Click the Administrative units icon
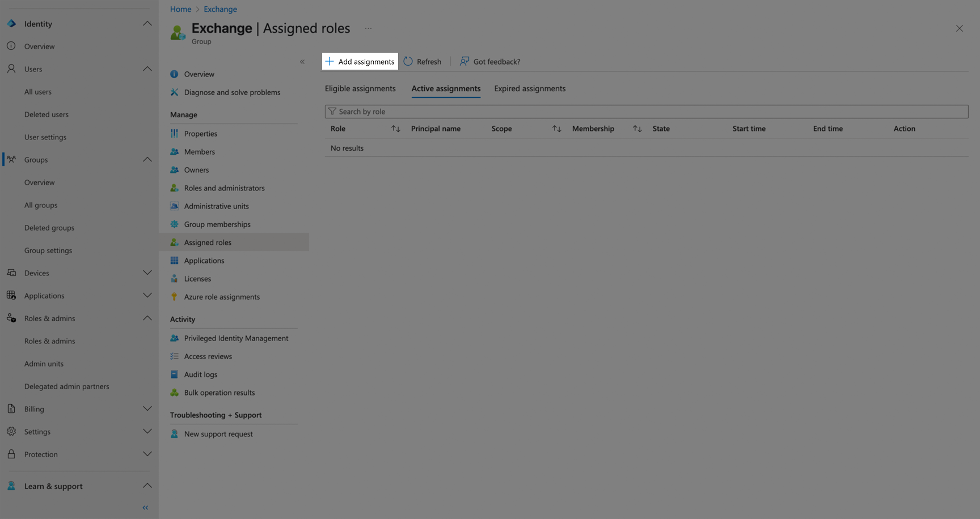980x519 pixels. (x=174, y=206)
